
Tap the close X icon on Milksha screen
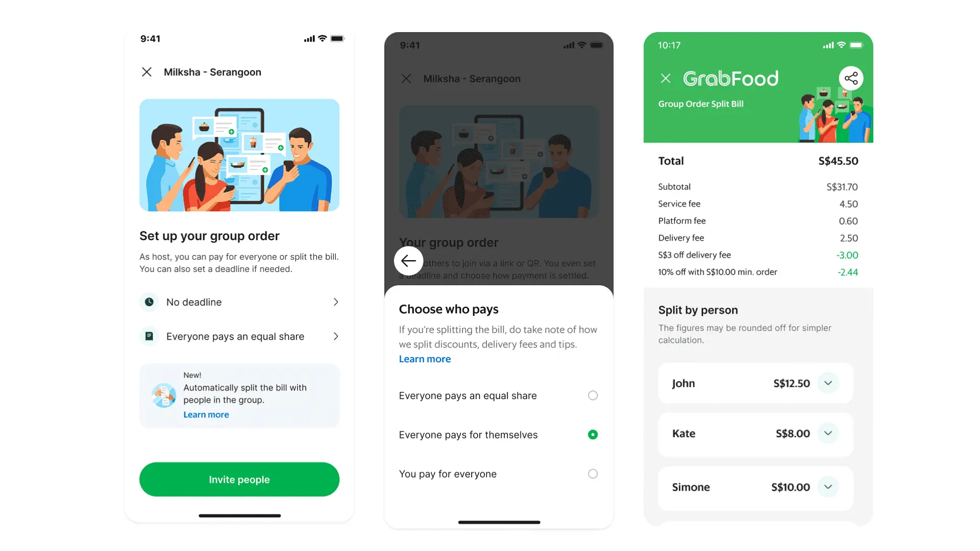point(145,71)
